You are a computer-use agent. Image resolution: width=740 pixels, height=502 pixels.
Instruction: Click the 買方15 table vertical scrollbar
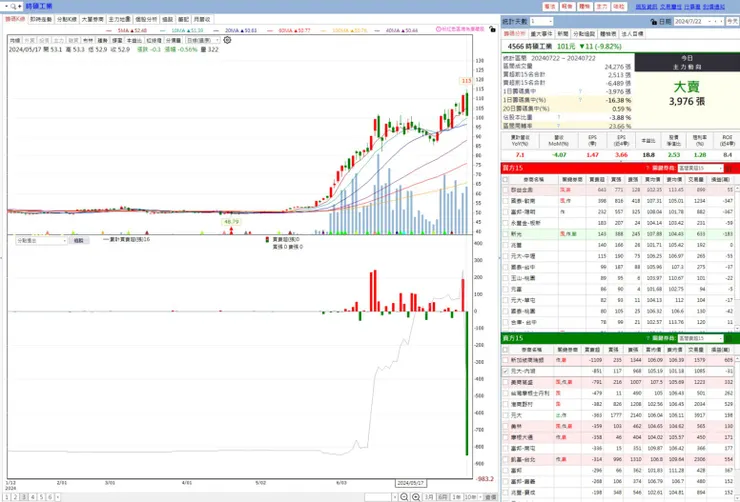point(737,257)
